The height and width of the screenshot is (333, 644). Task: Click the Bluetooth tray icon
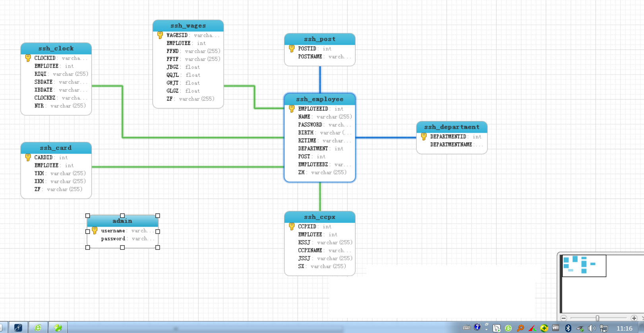point(568,328)
